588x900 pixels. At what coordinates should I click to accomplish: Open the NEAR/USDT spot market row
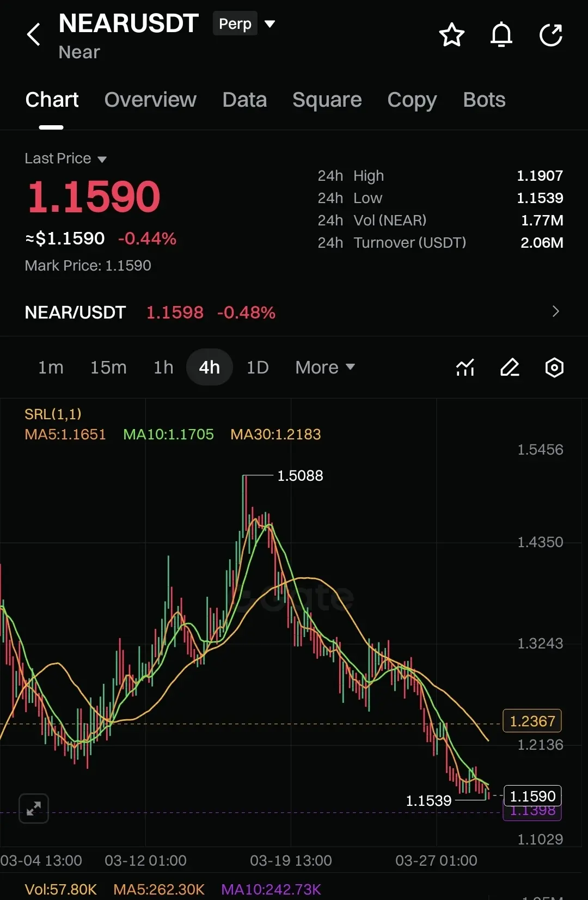[294, 312]
